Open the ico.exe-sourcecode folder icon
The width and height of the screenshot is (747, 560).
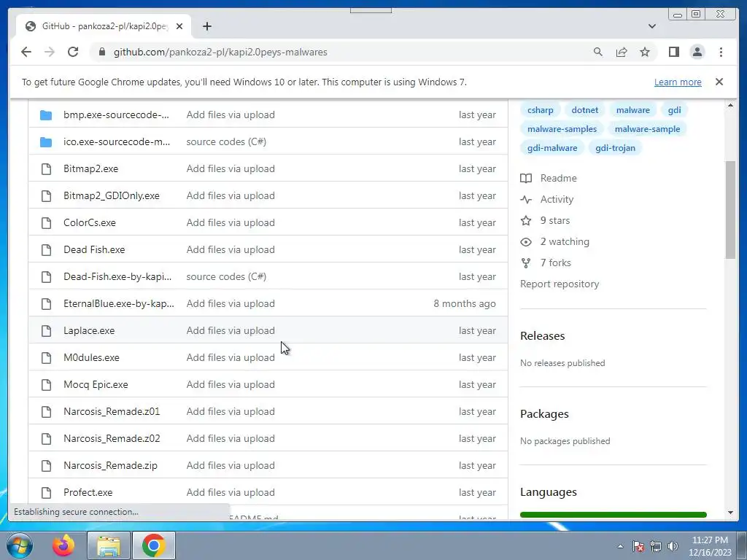point(46,142)
